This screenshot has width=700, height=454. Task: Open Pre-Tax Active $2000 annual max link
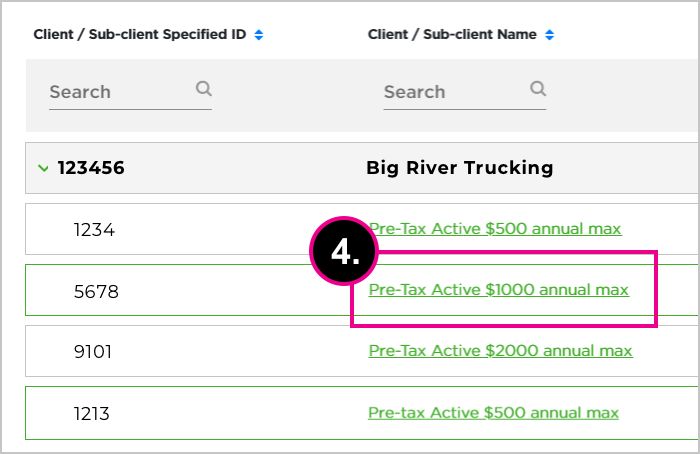500,351
